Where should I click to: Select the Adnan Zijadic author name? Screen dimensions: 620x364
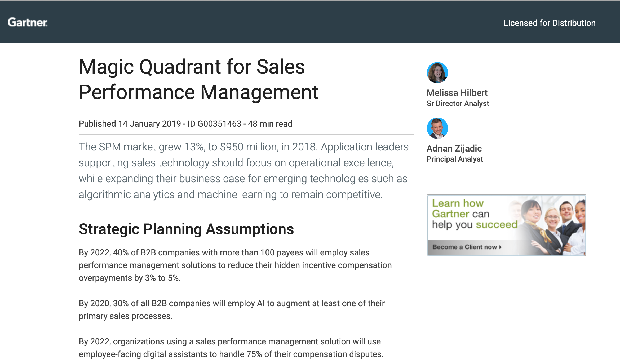(x=454, y=148)
